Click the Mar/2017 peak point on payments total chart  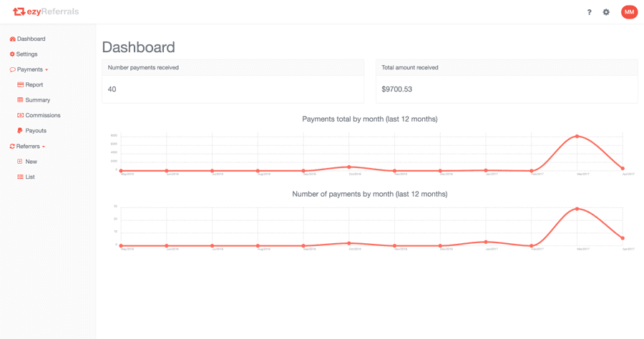[x=577, y=137]
